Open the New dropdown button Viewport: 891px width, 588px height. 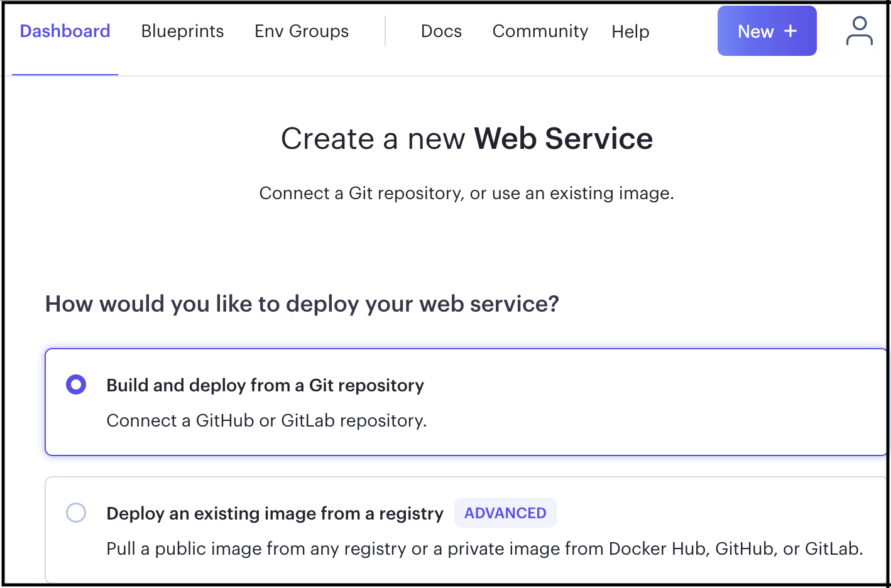point(767,31)
